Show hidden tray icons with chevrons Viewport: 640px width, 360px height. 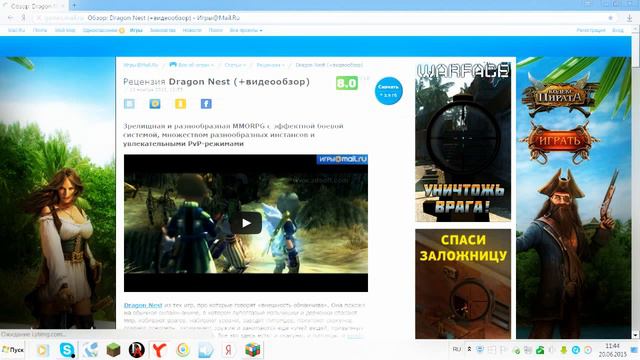(x=469, y=349)
